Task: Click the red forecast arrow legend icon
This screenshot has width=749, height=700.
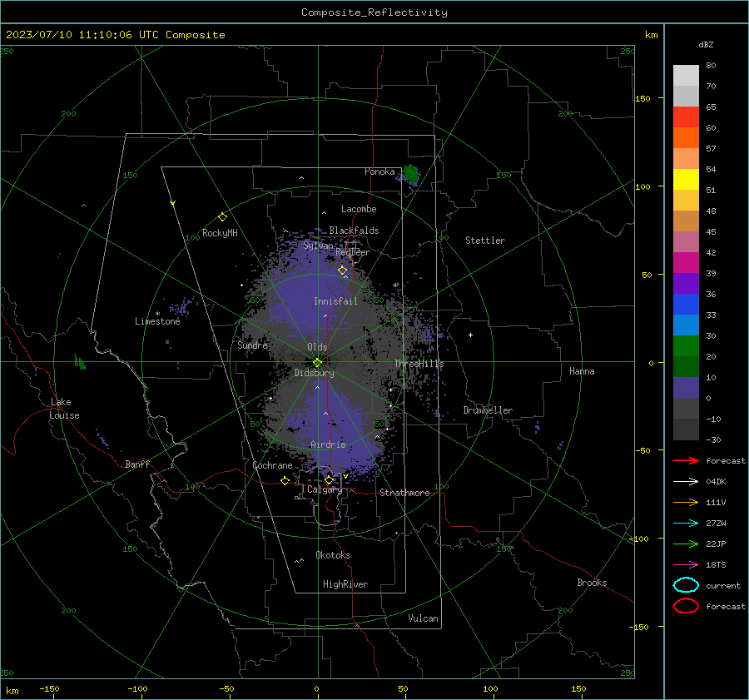Action: pos(686,460)
